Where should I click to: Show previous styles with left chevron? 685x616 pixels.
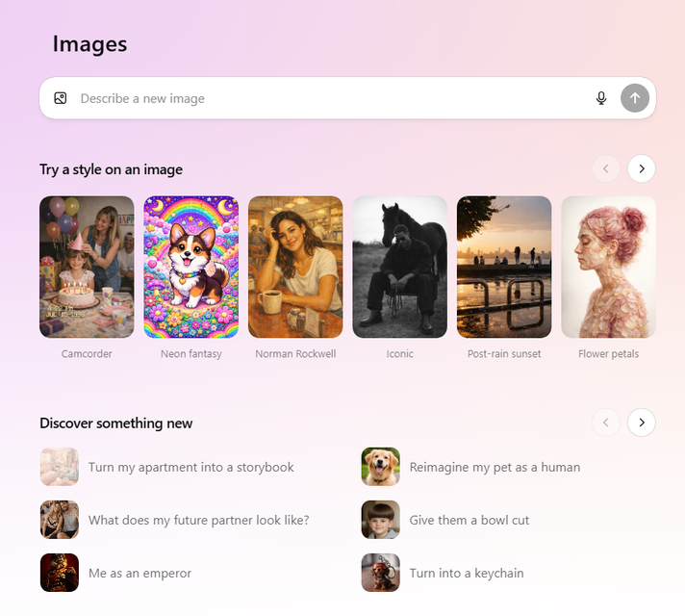[x=606, y=169]
